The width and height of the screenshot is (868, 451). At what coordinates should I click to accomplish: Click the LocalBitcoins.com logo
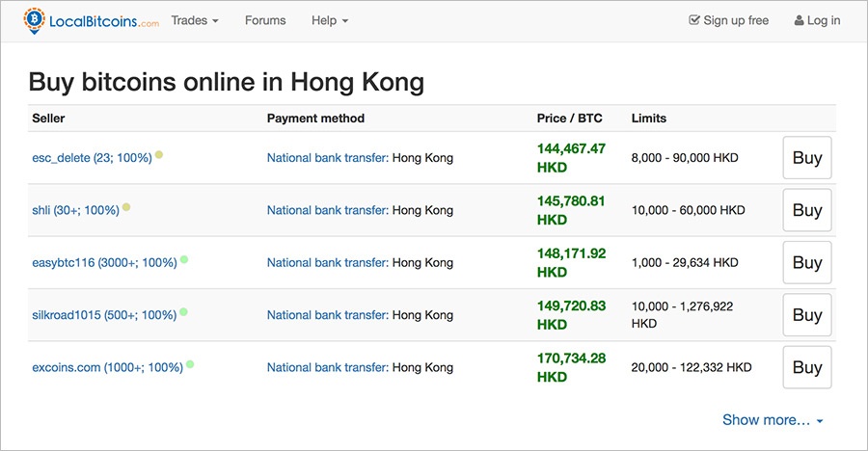[92, 21]
